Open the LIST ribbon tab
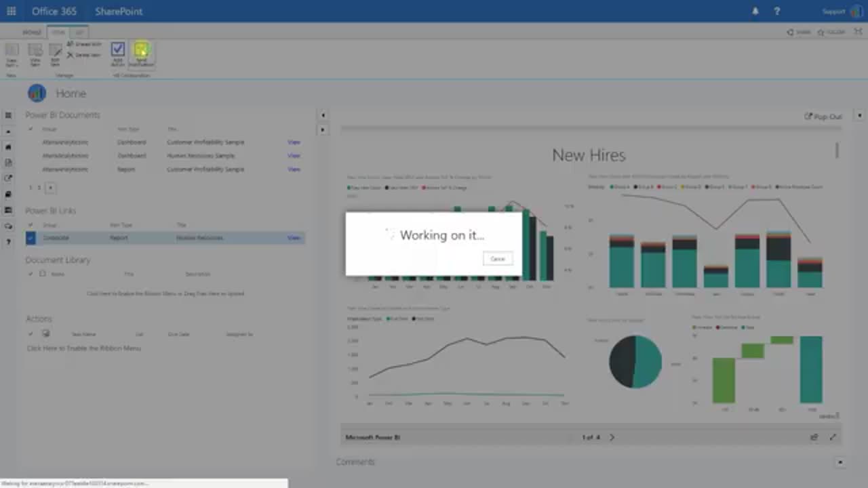The width and height of the screenshot is (868, 488). [79, 32]
